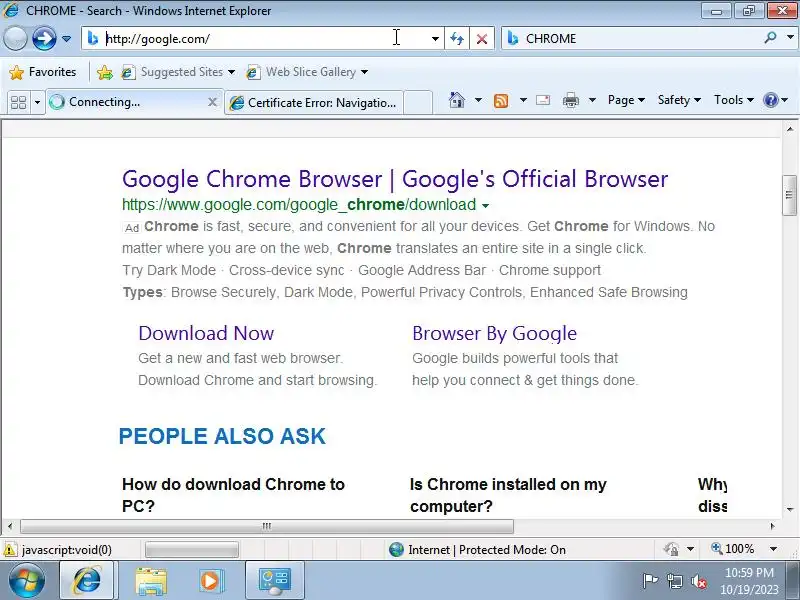
Task: Open the Windows Start button
Action: coord(27,581)
